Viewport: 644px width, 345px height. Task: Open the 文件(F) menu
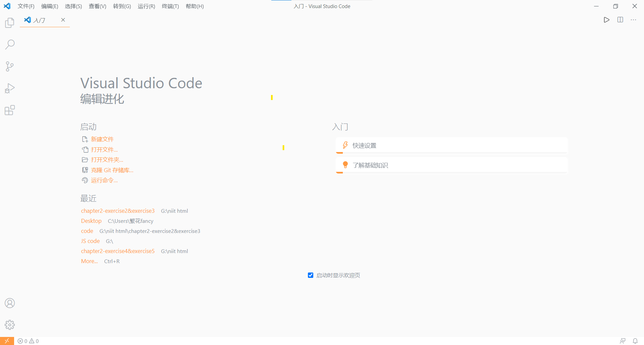pyautogui.click(x=26, y=6)
